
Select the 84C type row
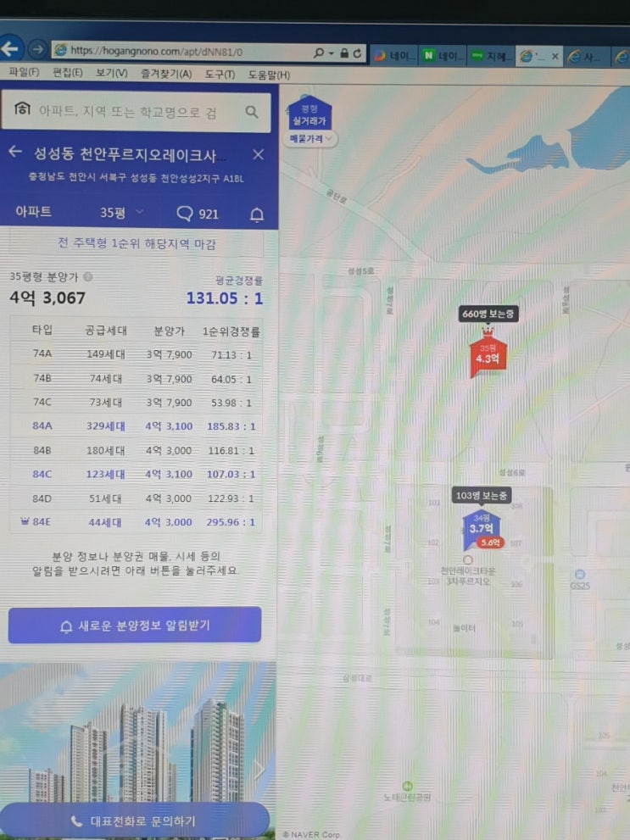[x=136, y=474]
